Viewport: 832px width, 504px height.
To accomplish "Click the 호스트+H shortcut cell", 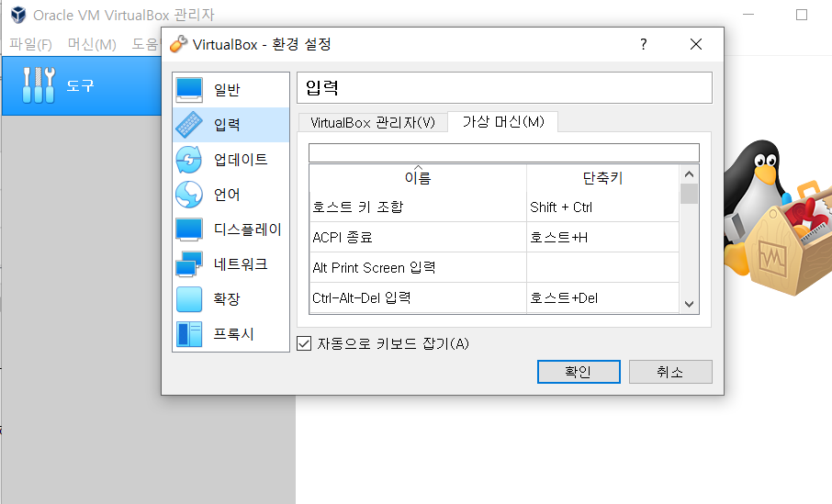I will pyautogui.click(x=602, y=237).
